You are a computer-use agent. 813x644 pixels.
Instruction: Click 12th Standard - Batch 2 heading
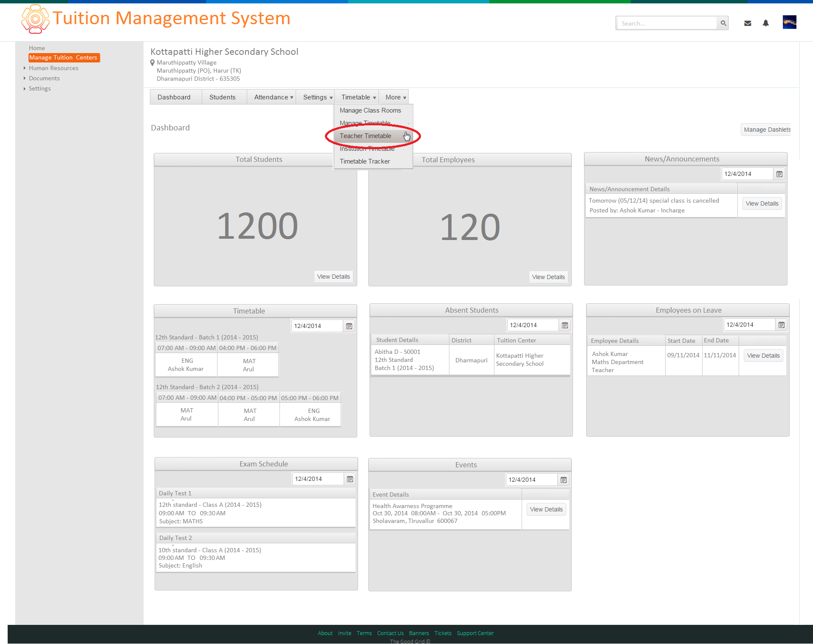coord(207,387)
